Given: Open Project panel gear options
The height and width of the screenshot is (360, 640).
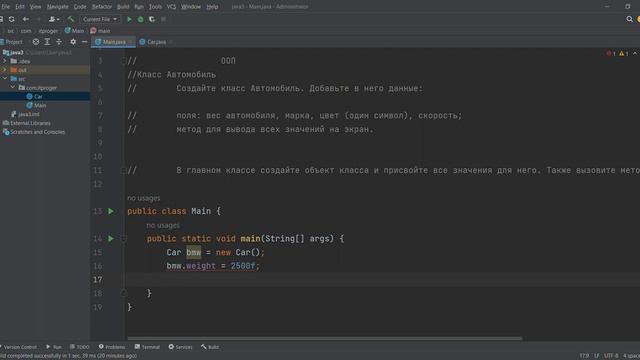Looking at the screenshot, I should point(73,42).
